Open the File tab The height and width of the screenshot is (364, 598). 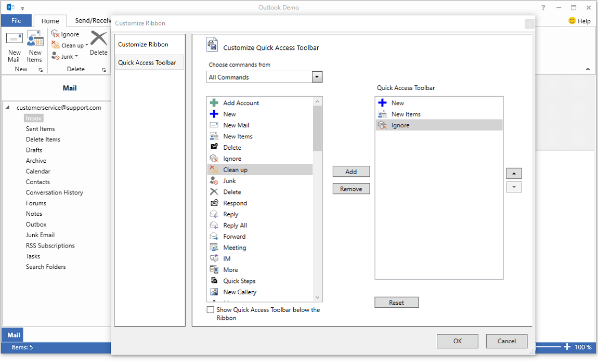[16, 21]
